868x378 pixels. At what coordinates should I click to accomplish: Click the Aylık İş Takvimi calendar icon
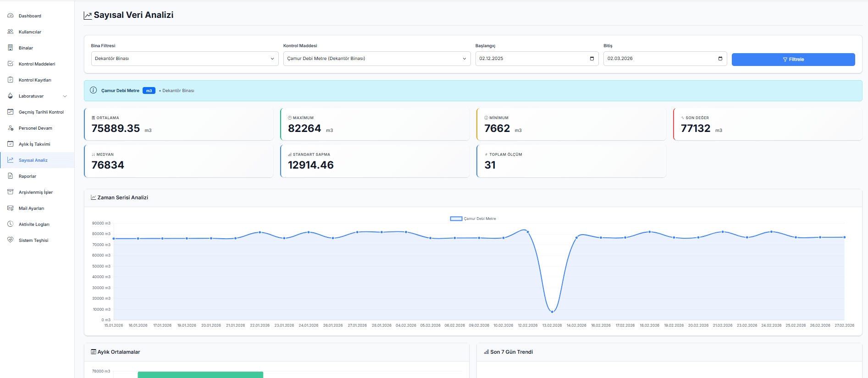[x=10, y=144]
